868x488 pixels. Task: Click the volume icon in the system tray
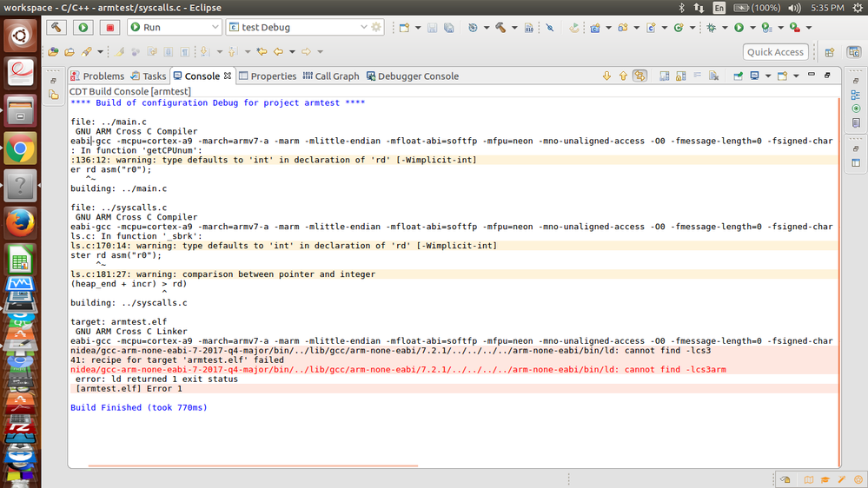[794, 8]
